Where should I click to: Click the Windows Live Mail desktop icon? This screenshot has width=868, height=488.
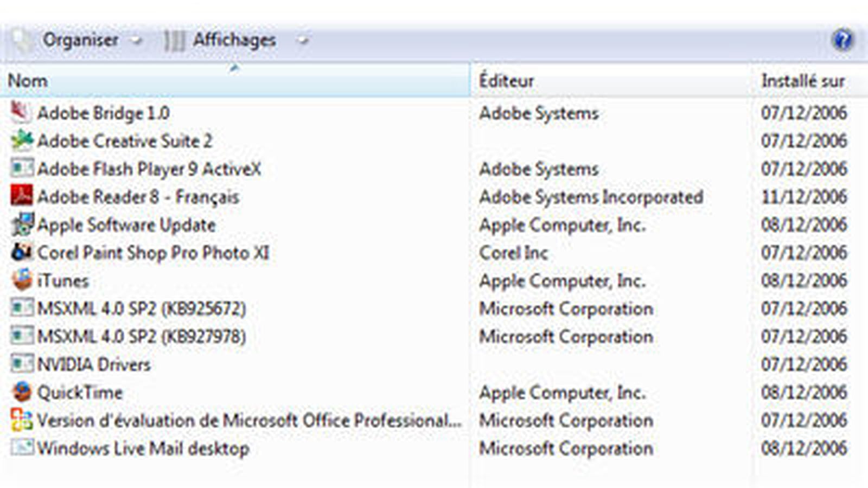pyautogui.click(x=22, y=447)
